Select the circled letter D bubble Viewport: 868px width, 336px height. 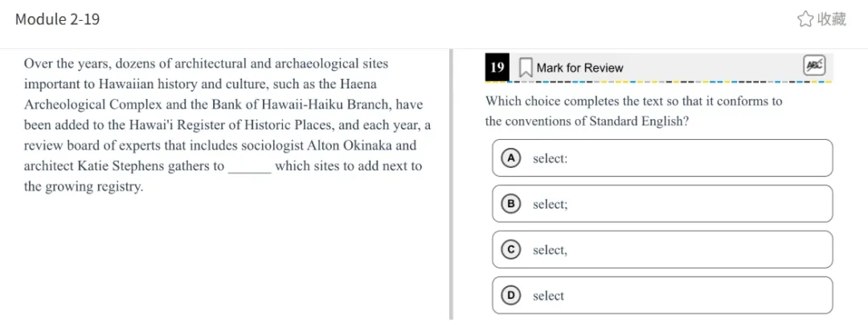510,296
